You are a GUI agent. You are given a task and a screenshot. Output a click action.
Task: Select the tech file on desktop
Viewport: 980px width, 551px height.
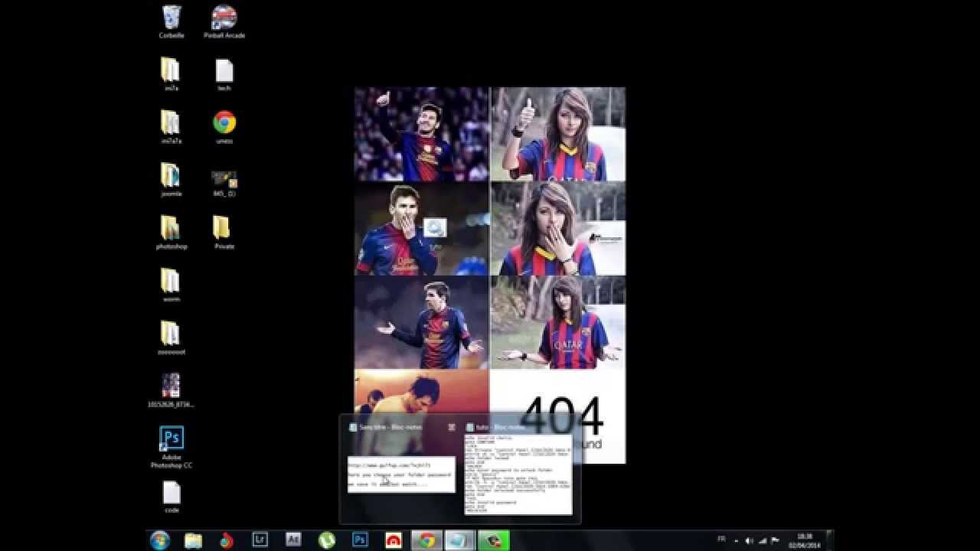coord(224,75)
